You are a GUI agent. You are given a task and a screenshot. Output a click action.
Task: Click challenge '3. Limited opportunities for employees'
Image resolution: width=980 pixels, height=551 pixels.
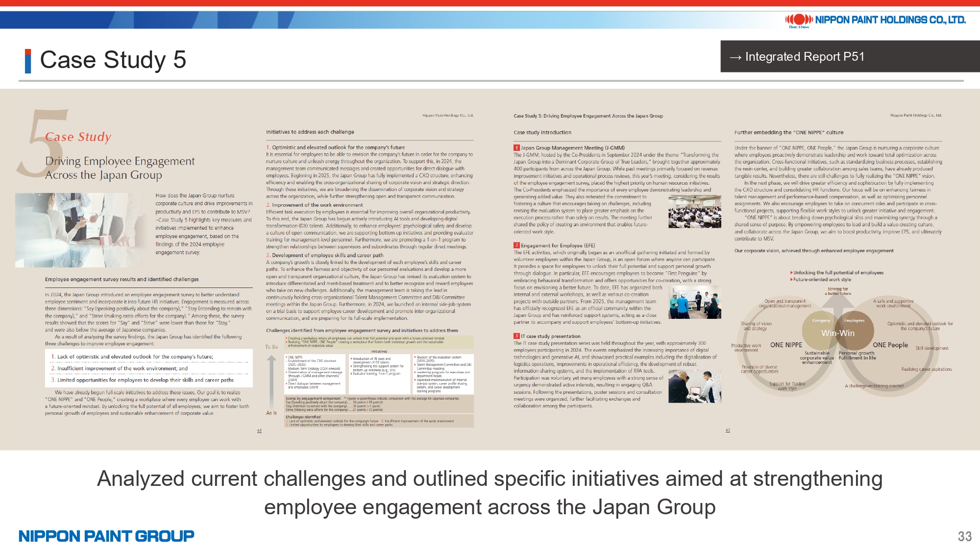click(143, 380)
